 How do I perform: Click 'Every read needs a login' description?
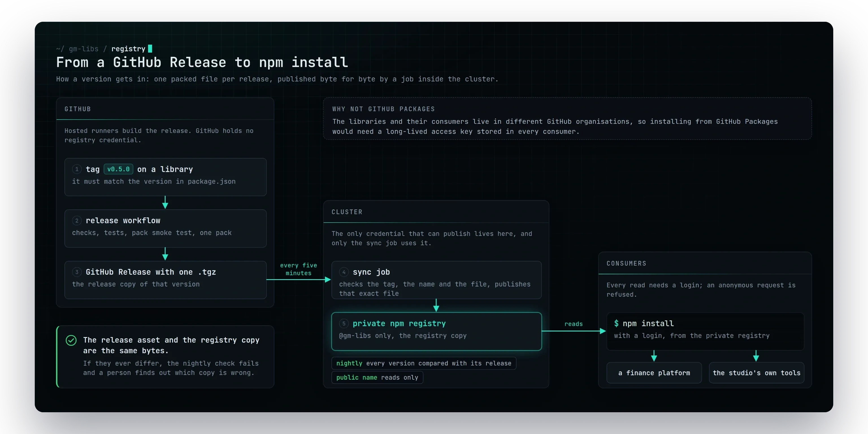pyautogui.click(x=701, y=290)
